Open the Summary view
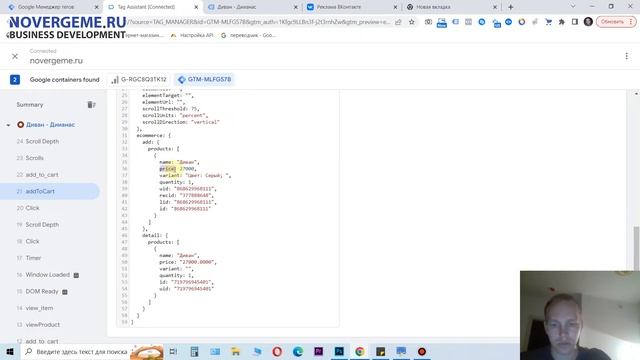This screenshot has width=640, height=360. 30,105
